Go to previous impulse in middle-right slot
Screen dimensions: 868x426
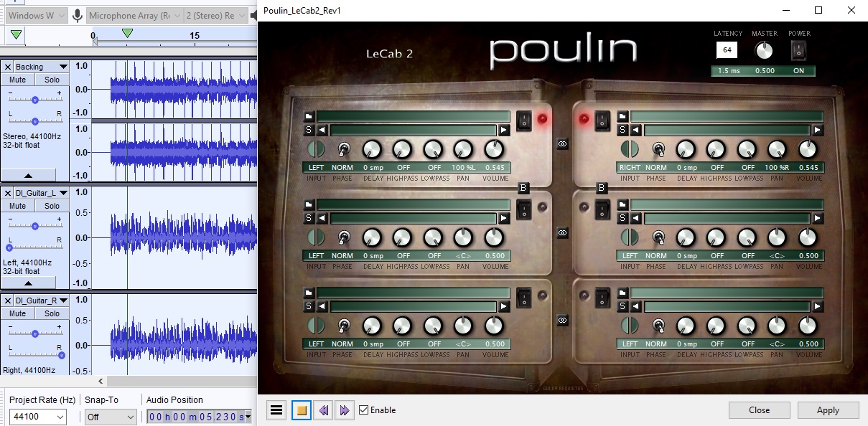click(x=636, y=219)
